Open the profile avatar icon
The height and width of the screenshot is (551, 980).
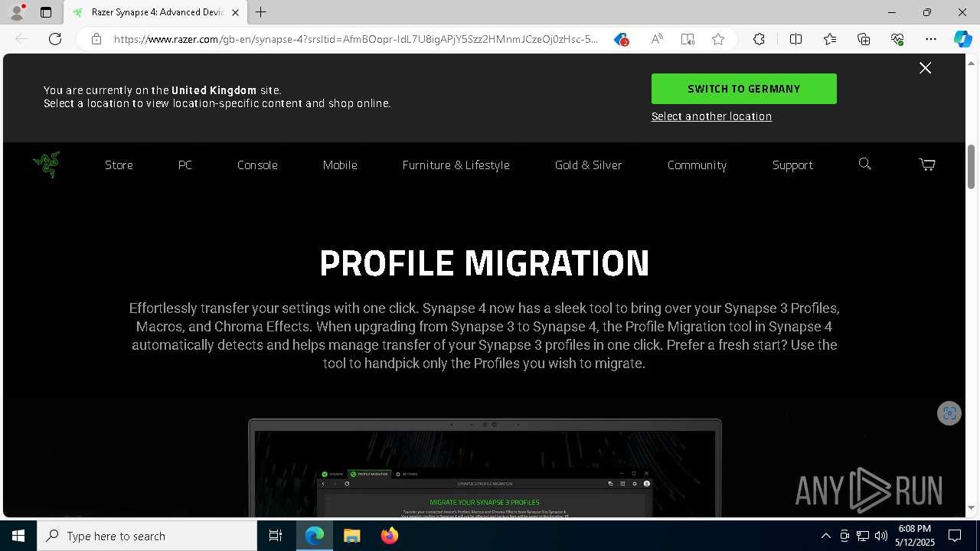tap(17, 12)
